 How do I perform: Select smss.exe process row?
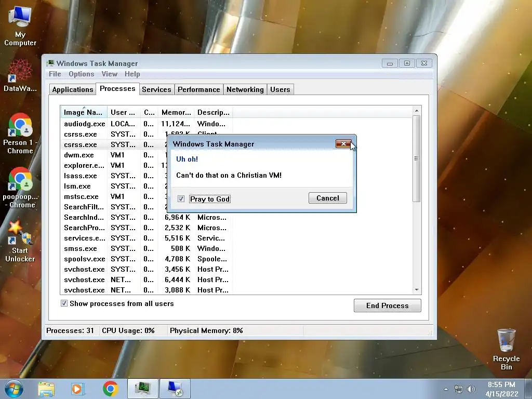(x=146, y=248)
